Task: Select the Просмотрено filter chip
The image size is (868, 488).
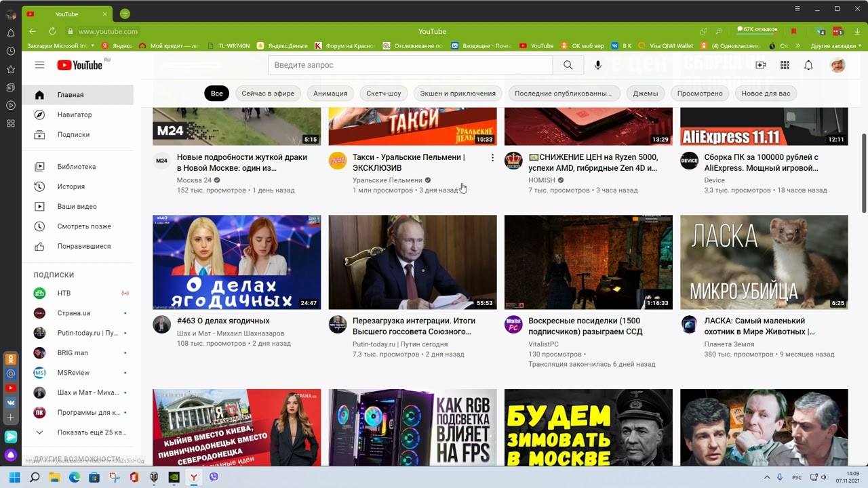Action: click(700, 94)
